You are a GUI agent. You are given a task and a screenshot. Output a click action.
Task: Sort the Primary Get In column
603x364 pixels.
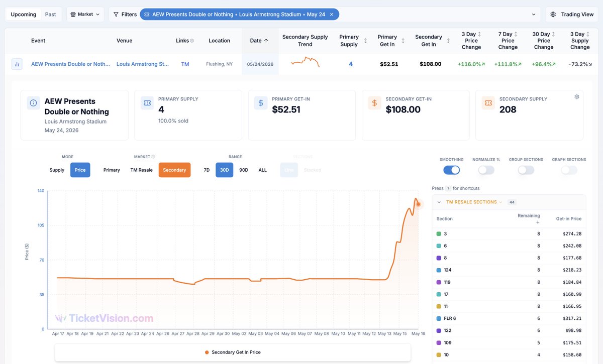pyautogui.click(x=403, y=41)
